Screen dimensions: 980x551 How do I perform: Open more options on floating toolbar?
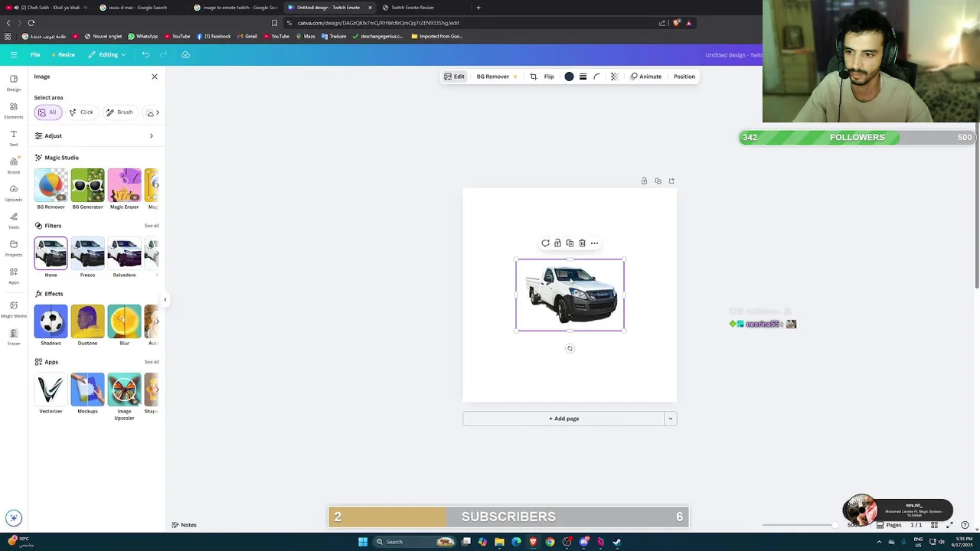[x=594, y=243]
